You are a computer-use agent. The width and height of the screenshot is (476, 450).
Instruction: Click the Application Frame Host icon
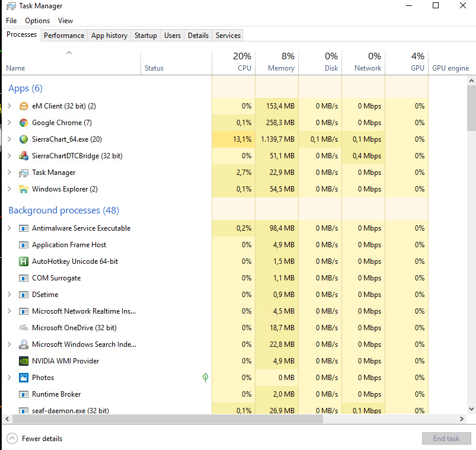pyautogui.click(x=23, y=245)
